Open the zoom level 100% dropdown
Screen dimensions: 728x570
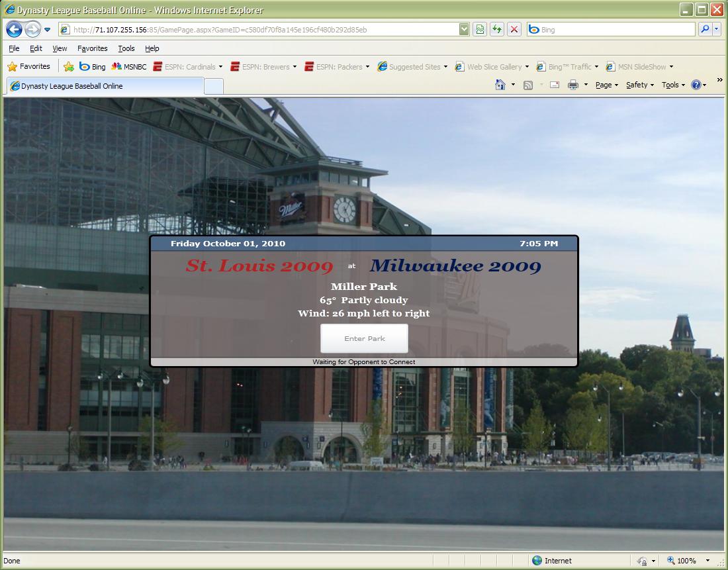(x=688, y=561)
